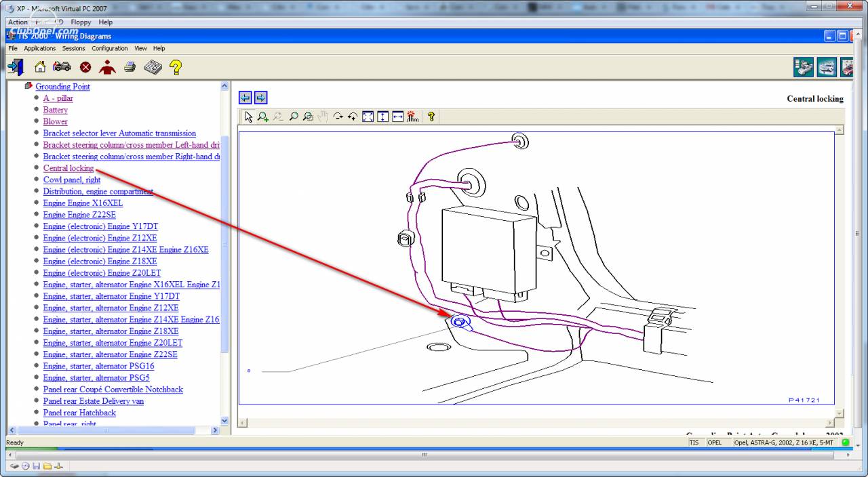This screenshot has height=477, width=868.
Task: Open the Sessions menu
Action: pos(74,48)
